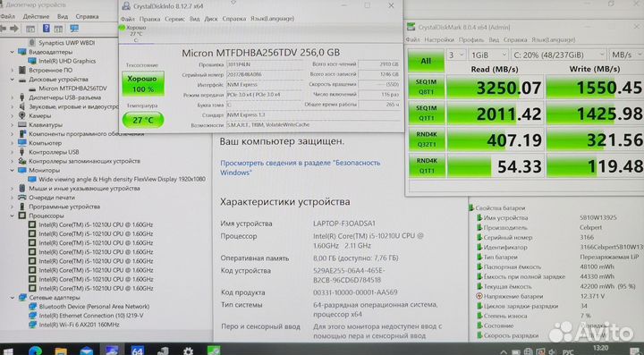Click the SEQ1M Q8T1 test button
The image size is (644, 355).
pos(427,87)
